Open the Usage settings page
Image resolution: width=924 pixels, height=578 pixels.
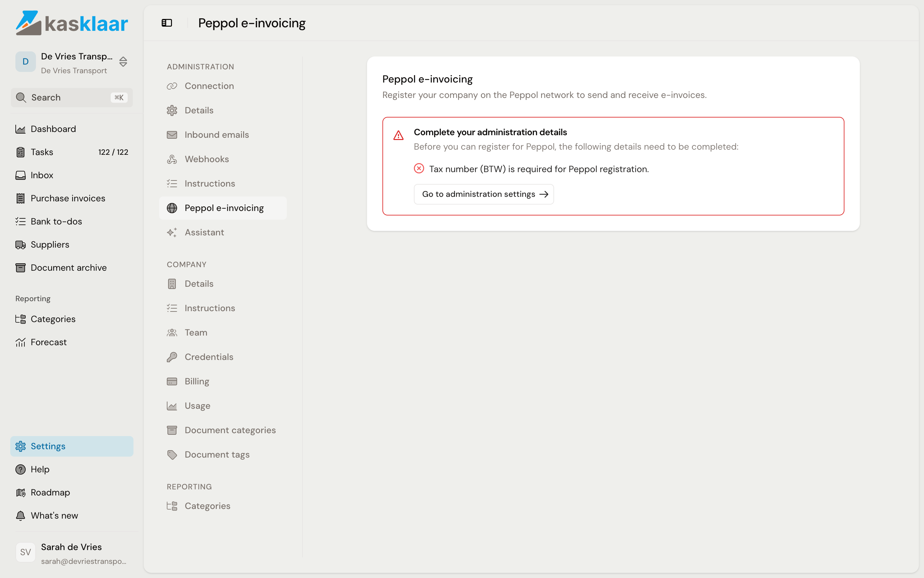[x=223, y=406]
